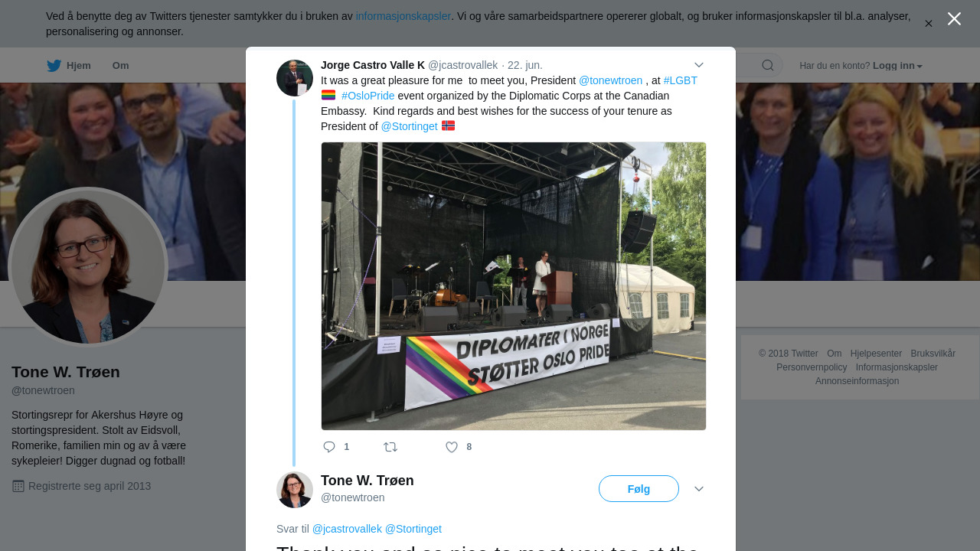Screen dimensions: 980x551
Task: Open the Logg inn dropdown
Action: (897, 66)
